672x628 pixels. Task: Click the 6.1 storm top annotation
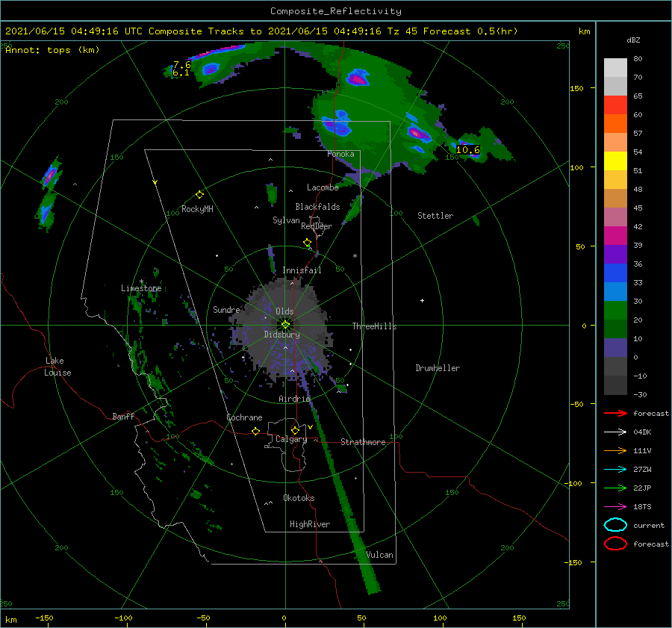click(x=181, y=73)
